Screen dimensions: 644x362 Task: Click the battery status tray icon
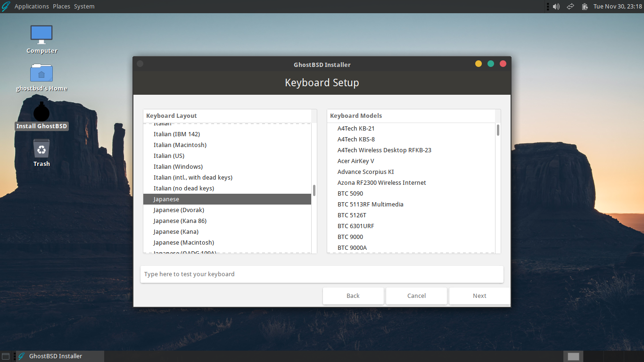pyautogui.click(x=585, y=7)
